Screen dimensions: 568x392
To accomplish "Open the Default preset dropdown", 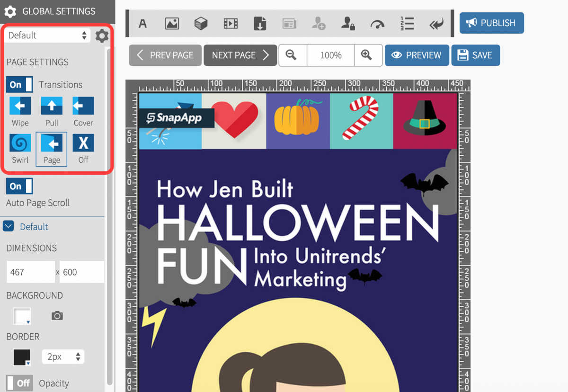I will click(x=47, y=36).
